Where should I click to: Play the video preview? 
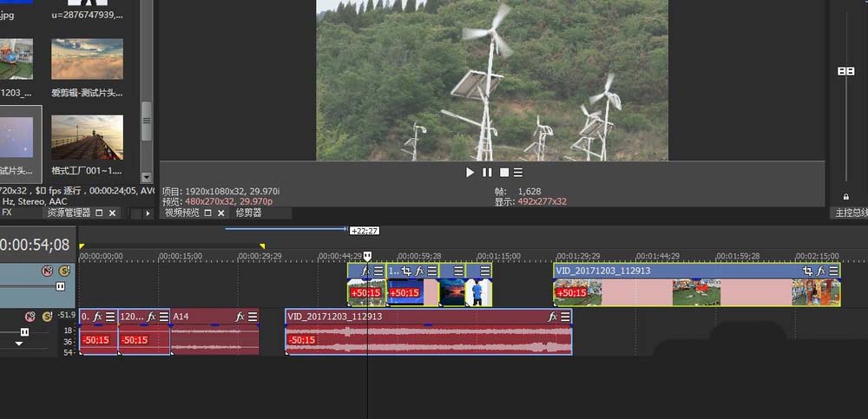pyautogui.click(x=470, y=173)
